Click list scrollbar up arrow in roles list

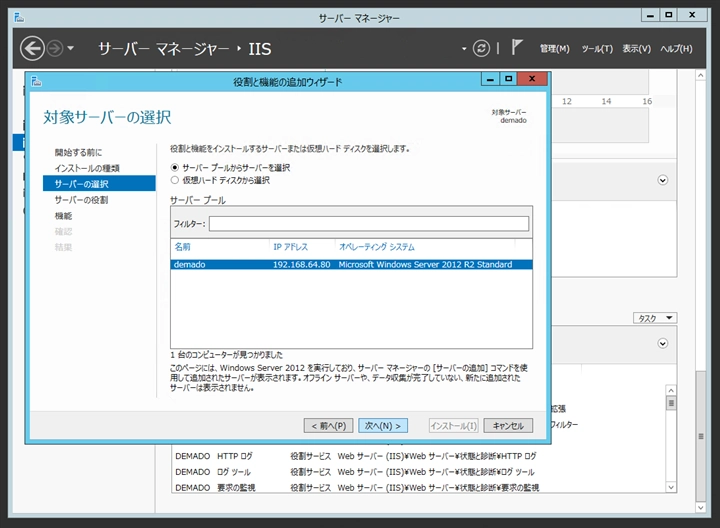[x=671, y=390]
